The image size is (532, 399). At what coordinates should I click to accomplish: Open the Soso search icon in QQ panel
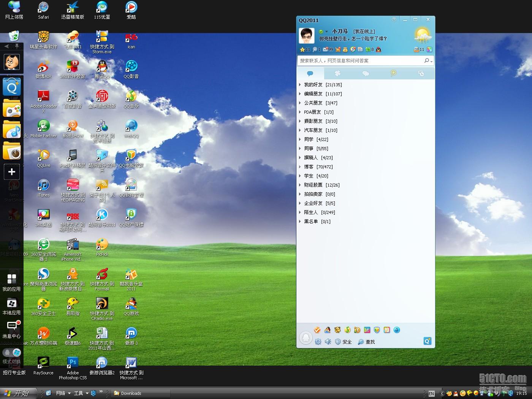[353, 49]
